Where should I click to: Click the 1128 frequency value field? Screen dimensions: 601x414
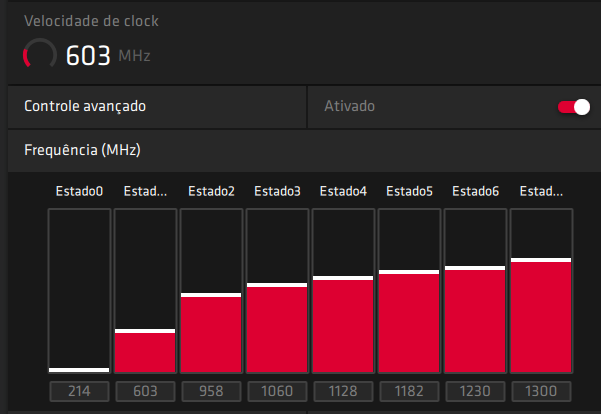[343, 391]
